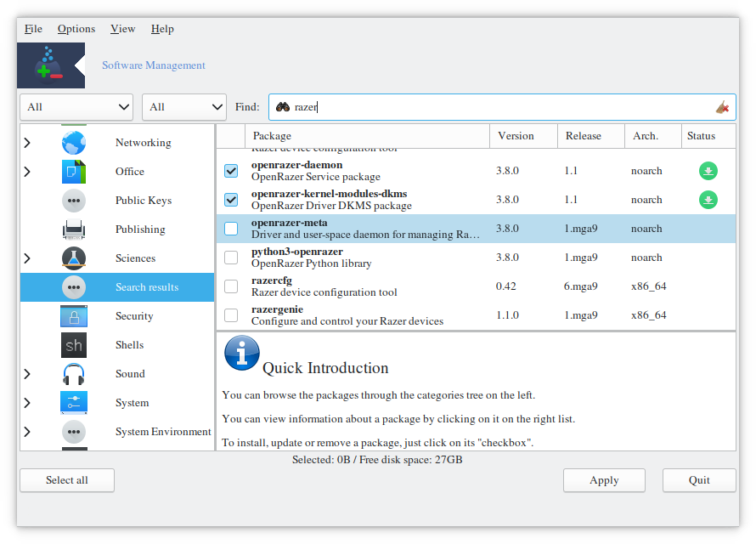Image resolution: width=756 pixels, height=544 pixels.
Task: Click the Networking globe icon
Action: (x=74, y=143)
